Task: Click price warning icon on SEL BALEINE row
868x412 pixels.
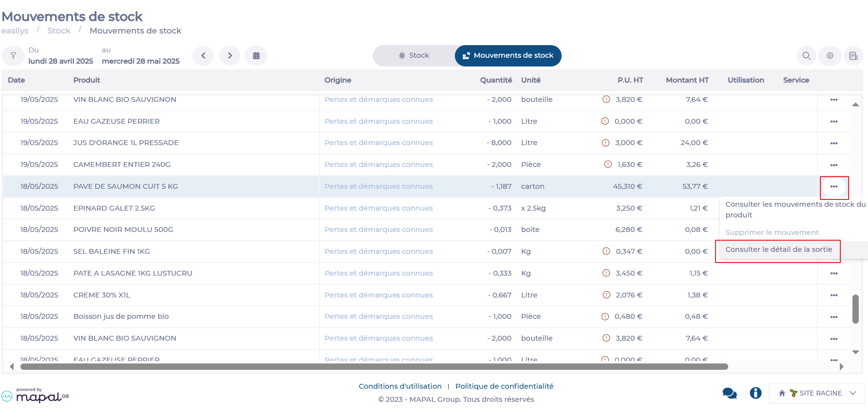Action: 606,251
